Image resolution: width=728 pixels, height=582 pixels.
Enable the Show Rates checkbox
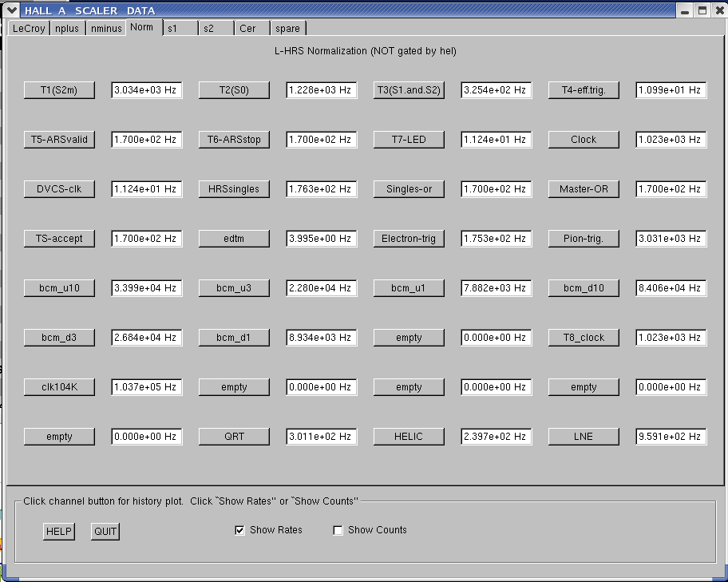pos(239,530)
